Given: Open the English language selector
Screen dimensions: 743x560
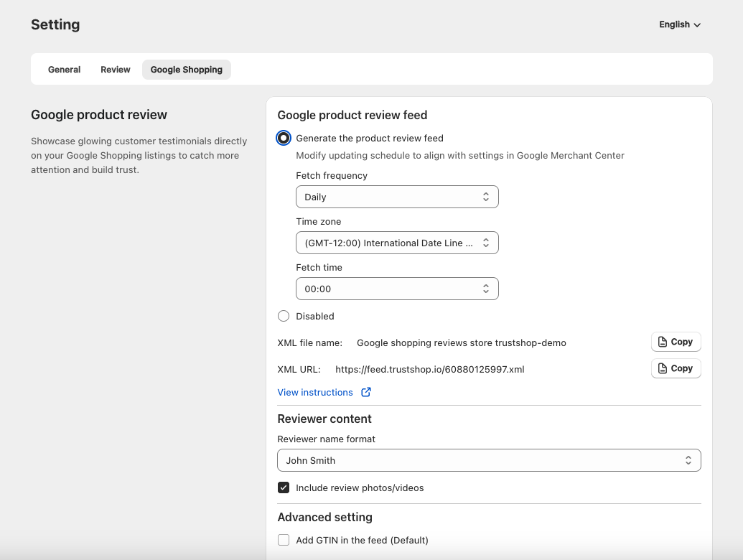Looking at the screenshot, I should pyautogui.click(x=675, y=24).
